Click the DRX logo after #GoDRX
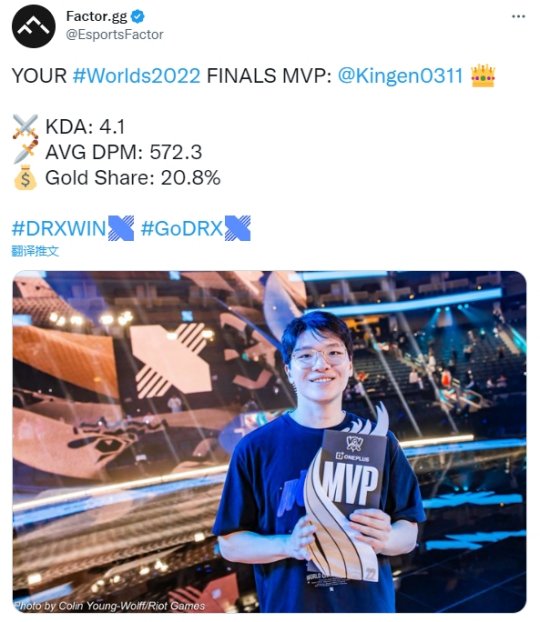The image size is (540, 622). click(238, 228)
